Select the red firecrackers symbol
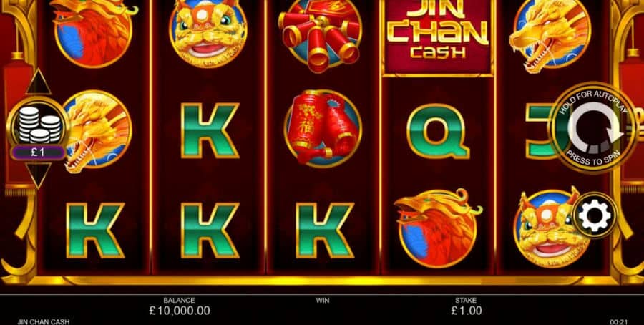The height and width of the screenshot is (325, 644). 321,34
